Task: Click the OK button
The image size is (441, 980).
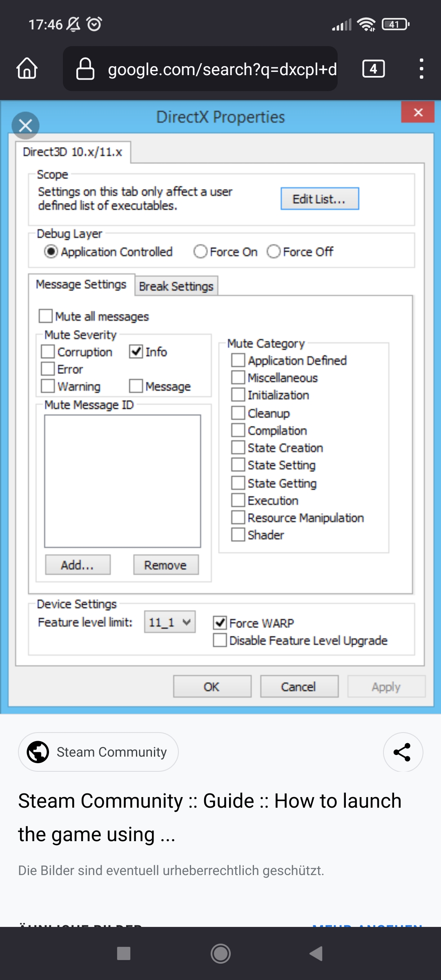Action: coord(212,686)
